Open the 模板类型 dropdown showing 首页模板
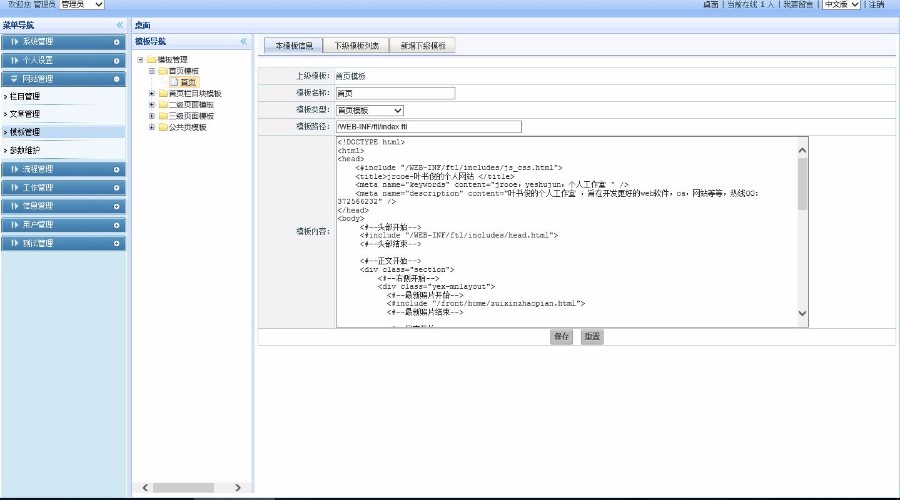Viewport: 900px width, 500px height. point(370,110)
